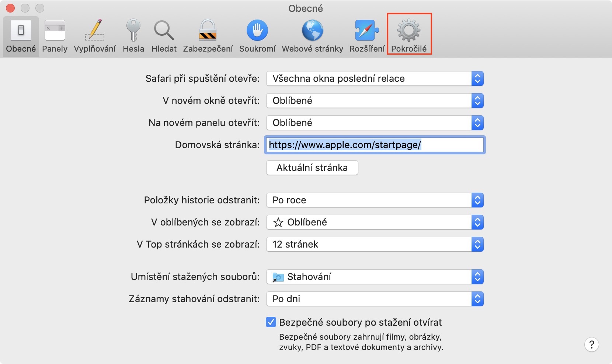Select the Vyplňování pencil icon
The image size is (612, 364).
95,30
